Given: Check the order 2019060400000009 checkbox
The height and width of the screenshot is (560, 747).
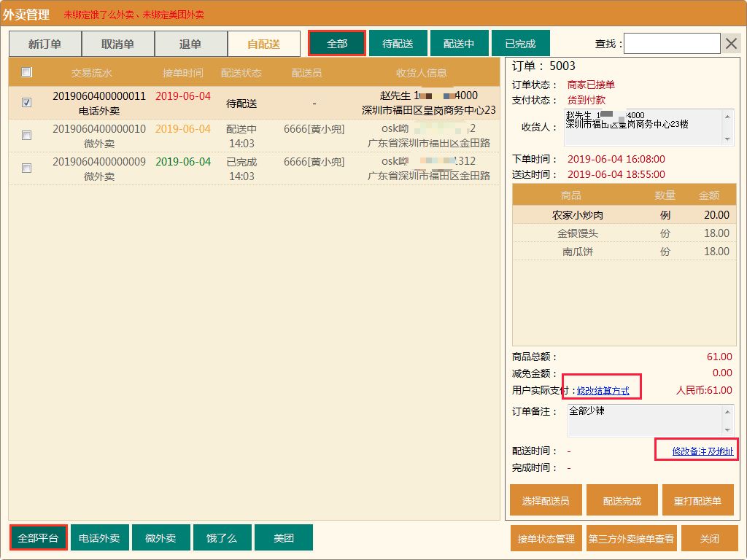Looking at the screenshot, I should coord(27,168).
